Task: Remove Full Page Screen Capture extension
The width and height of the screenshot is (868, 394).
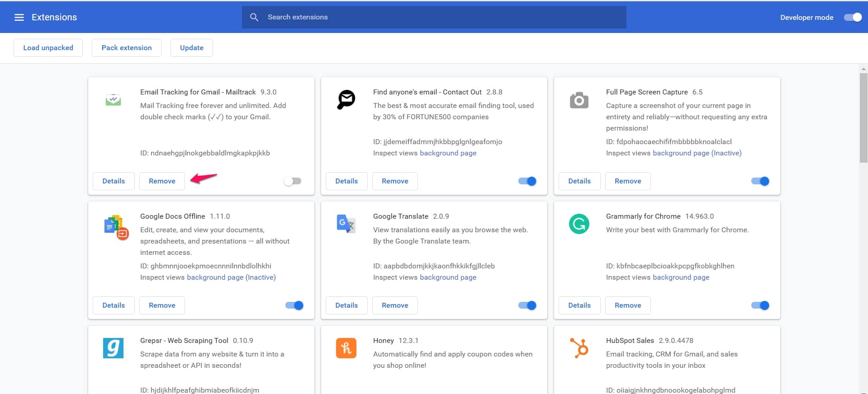Action: 628,181
